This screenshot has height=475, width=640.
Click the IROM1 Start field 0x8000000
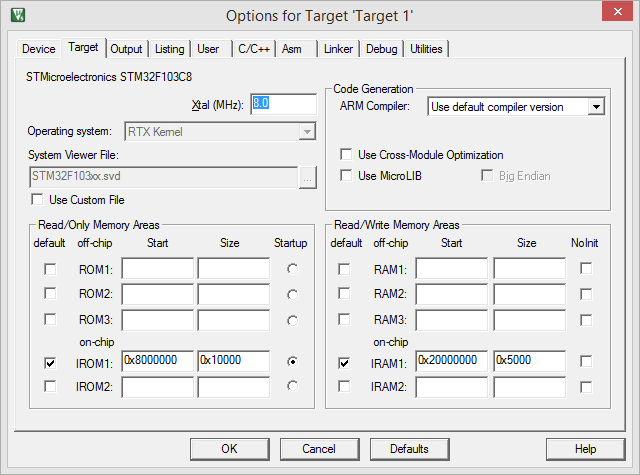(158, 361)
